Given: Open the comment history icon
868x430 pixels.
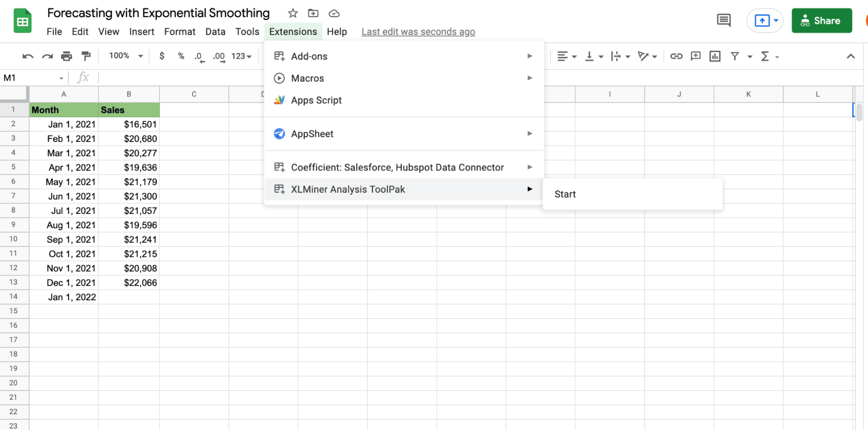Looking at the screenshot, I should point(723,20).
